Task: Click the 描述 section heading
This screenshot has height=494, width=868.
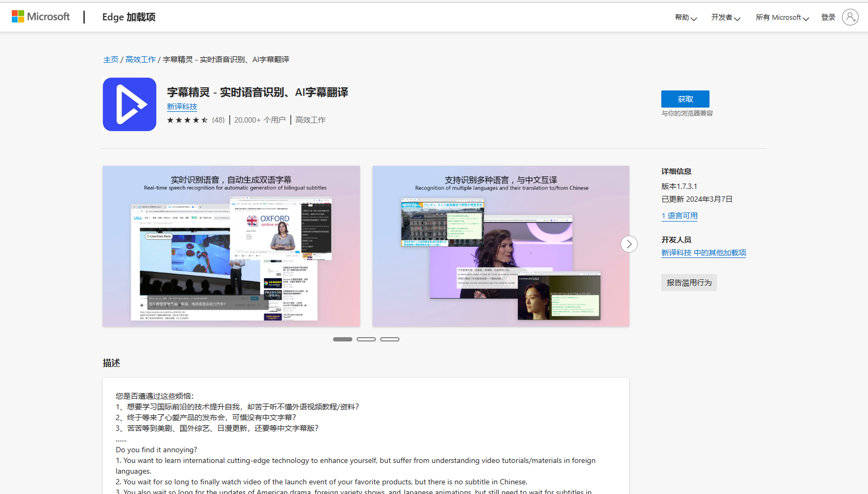Action: click(x=111, y=363)
